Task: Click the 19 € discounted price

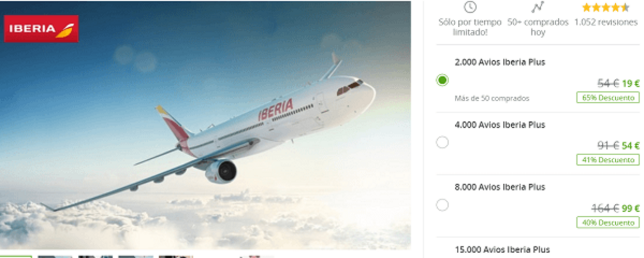Action: pyautogui.click(x=631, y=84)
